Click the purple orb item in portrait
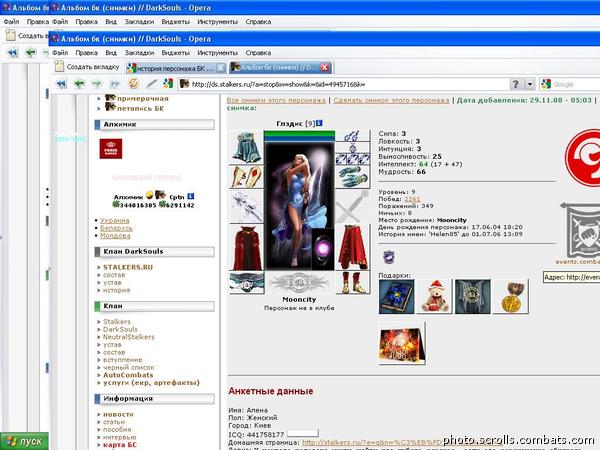 [x=323, y=249]
